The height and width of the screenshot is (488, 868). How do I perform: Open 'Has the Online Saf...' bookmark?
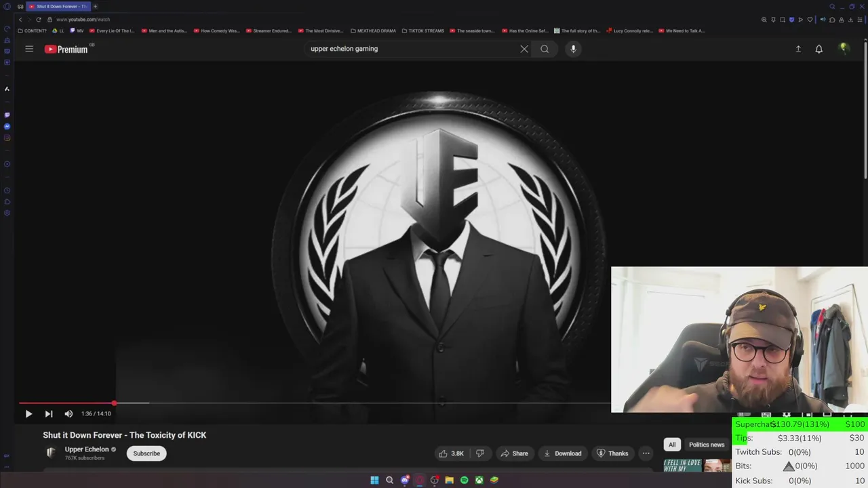tap(525, 30)
